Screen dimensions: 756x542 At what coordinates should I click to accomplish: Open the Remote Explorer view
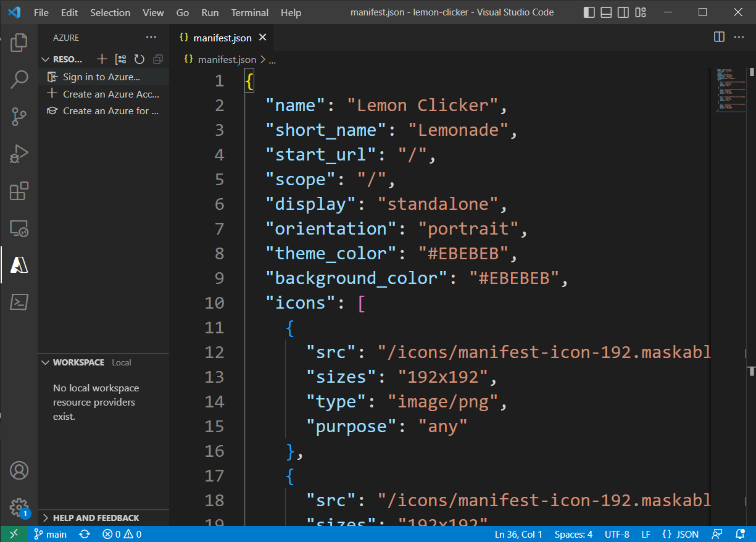pos(19,228)
